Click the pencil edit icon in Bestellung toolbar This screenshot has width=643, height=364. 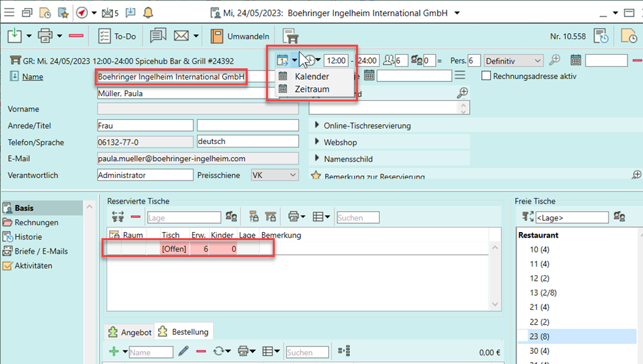click(183, 352)
